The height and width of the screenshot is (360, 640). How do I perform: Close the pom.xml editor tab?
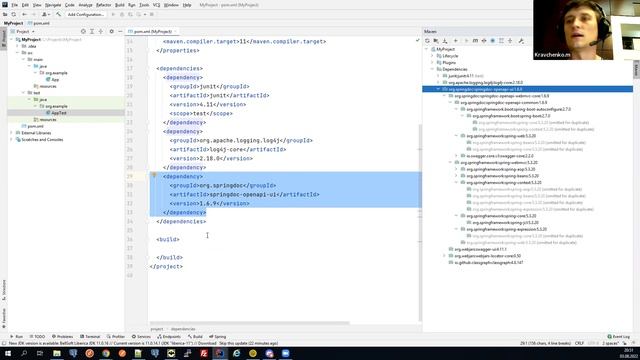(x=176, y=31)
